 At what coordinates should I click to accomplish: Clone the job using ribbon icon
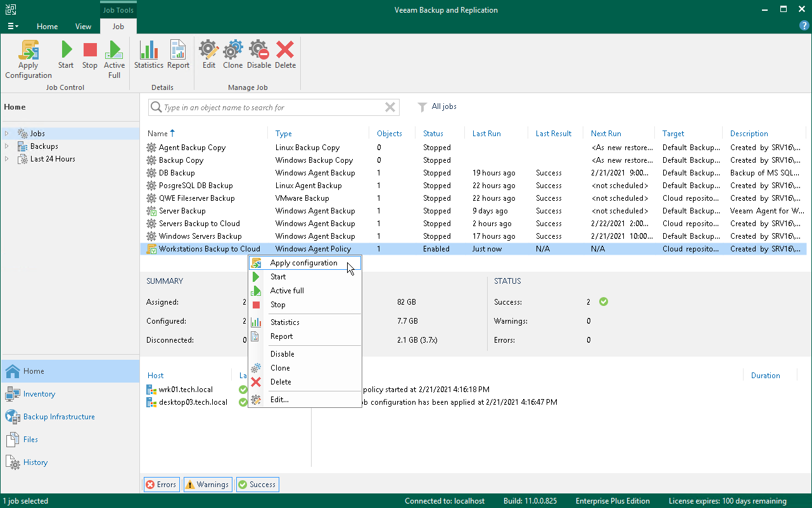click(233, 50)
